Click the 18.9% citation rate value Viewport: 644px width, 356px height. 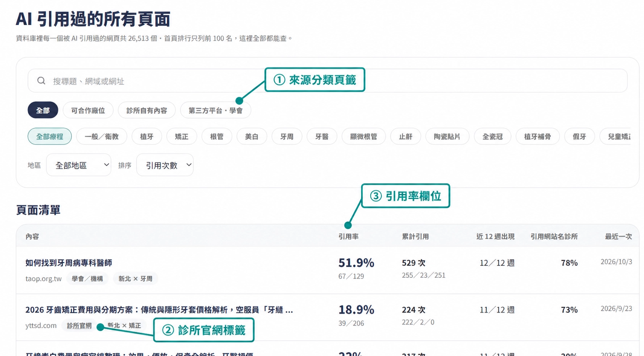click(x=356, y=309)
